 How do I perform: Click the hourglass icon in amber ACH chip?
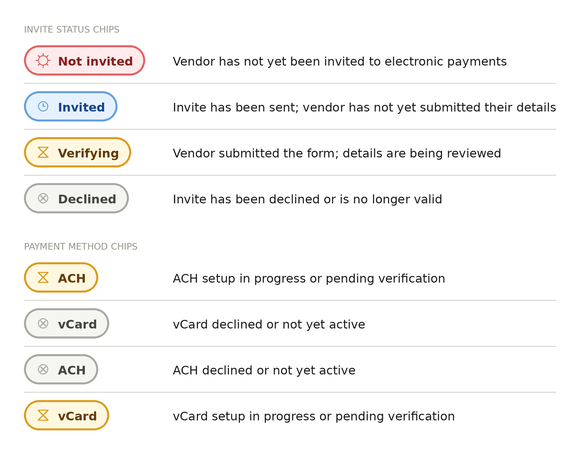pyautogui.click(x=43, y=278)
